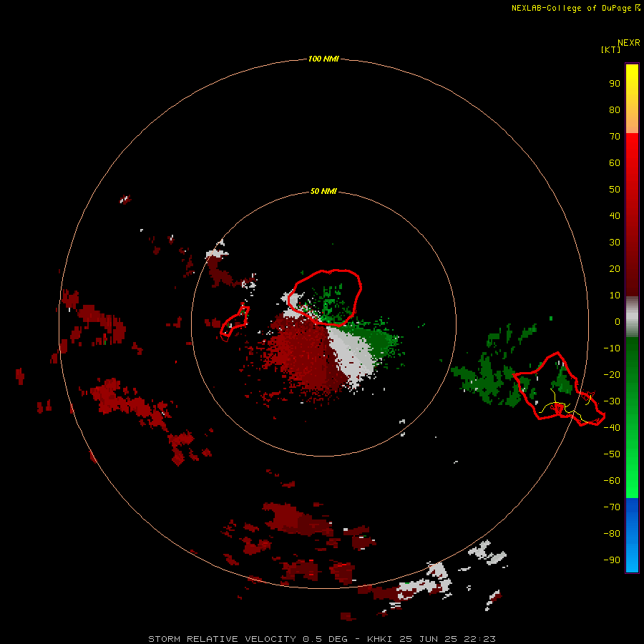Click the [KT] units label
Viewport: 644px width, 644px height.
(x=610, y=49)
